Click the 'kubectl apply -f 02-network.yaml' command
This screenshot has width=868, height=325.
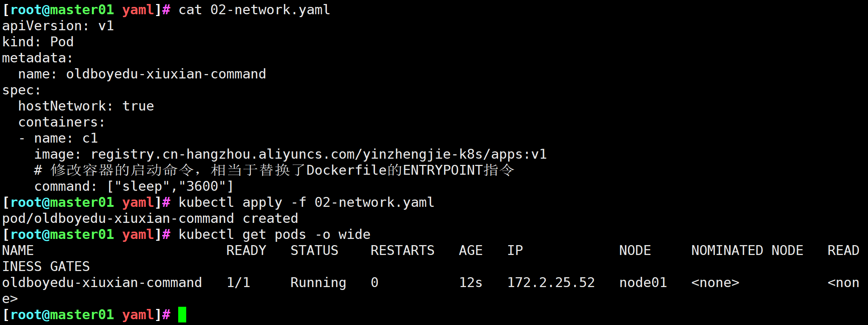[306, 202]
